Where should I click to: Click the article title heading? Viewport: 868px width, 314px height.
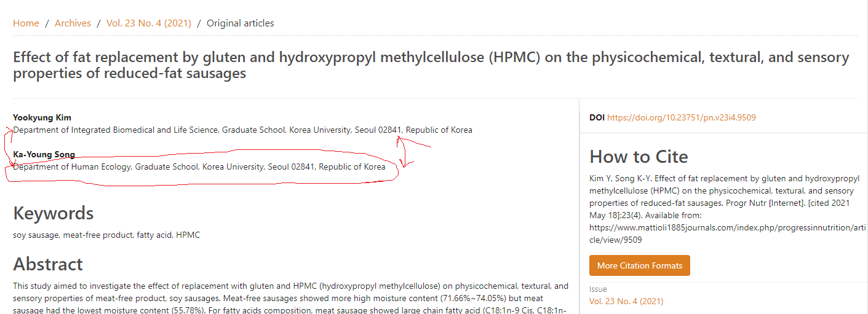[431, 65]
